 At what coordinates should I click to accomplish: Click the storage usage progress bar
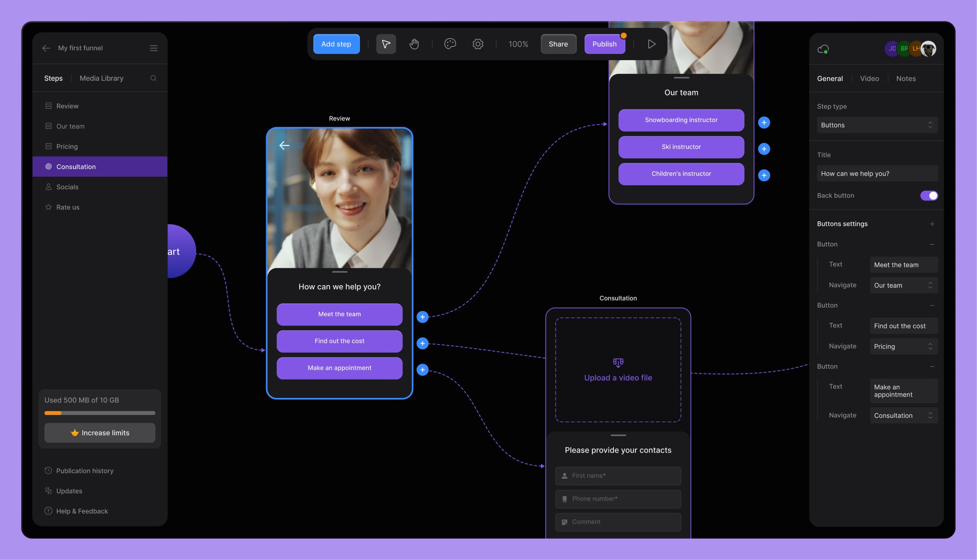(x=100, y=413)
